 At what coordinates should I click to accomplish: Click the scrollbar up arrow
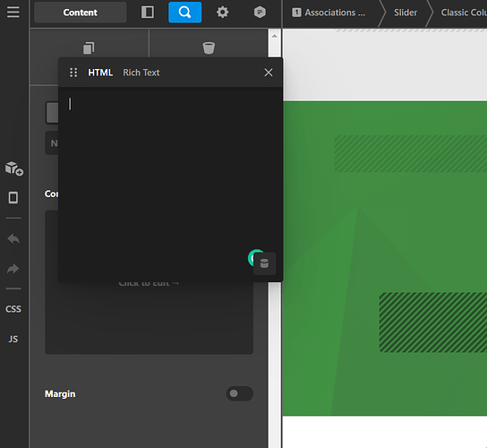274,36
